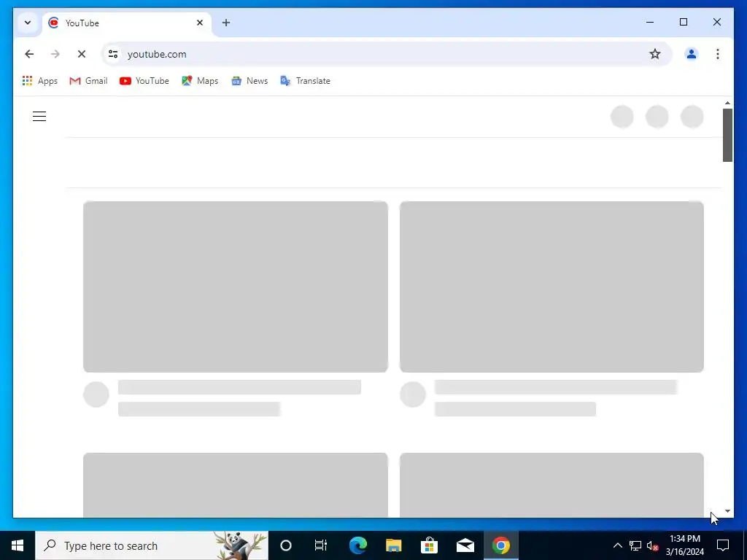The height and width of the screenshot is (560, 747).
Task: Stop loading the page
Action: point(82,54)
